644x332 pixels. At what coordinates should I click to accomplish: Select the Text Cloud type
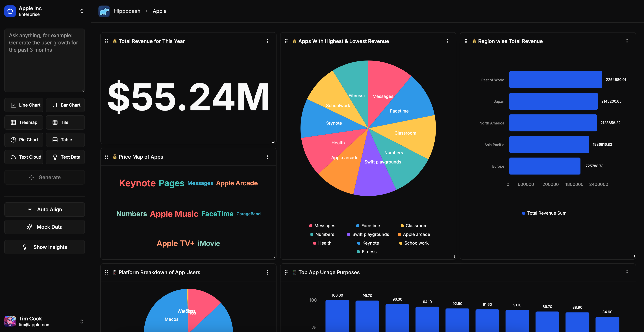(x=24, y=157)
